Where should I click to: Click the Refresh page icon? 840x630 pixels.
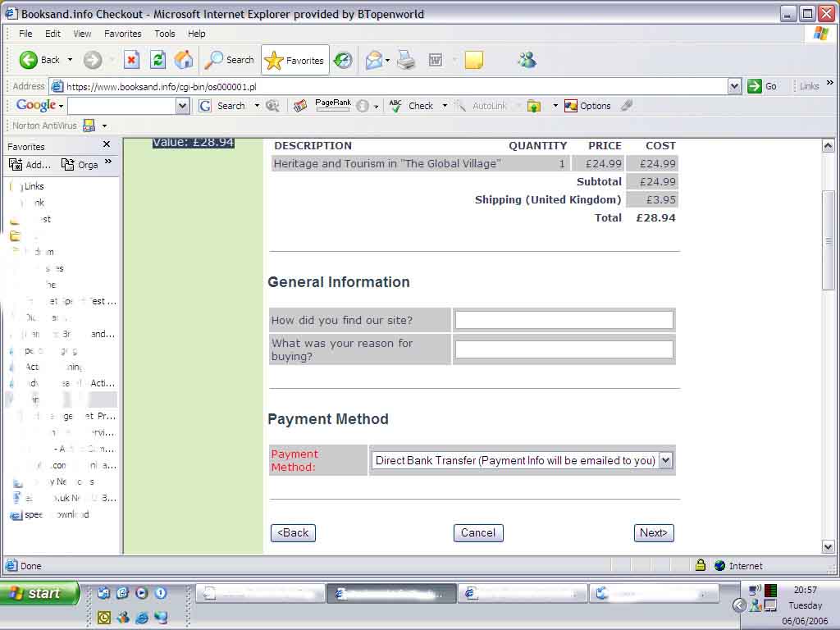tap(157, 60)
